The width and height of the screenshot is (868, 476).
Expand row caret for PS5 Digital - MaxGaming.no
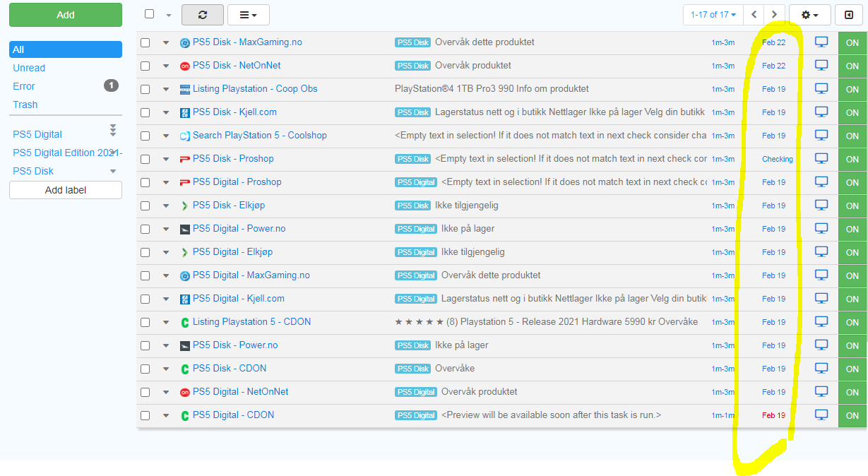pyautogui.click(x=166, y=275)
